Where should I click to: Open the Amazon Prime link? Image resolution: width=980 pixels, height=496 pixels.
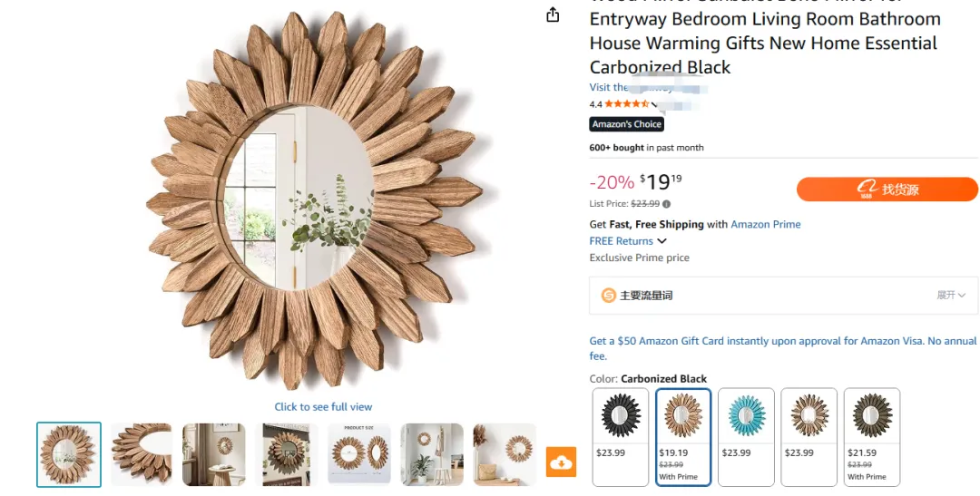tap(766, 224)
